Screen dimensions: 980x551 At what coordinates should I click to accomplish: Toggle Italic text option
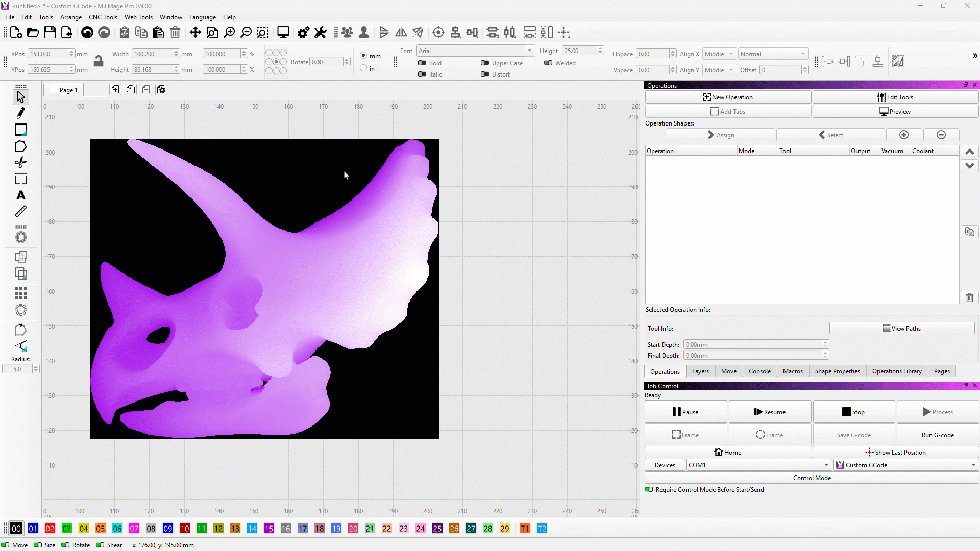pos(422,74)
